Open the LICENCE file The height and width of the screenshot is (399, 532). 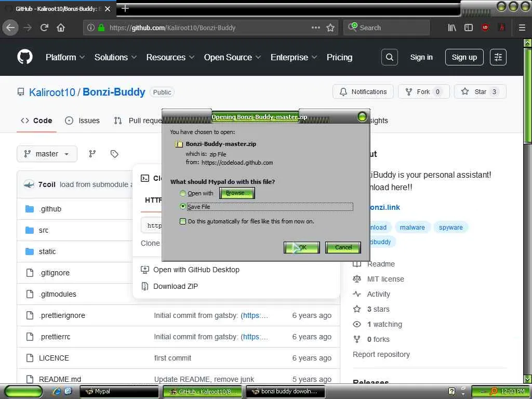coord(54,358)
